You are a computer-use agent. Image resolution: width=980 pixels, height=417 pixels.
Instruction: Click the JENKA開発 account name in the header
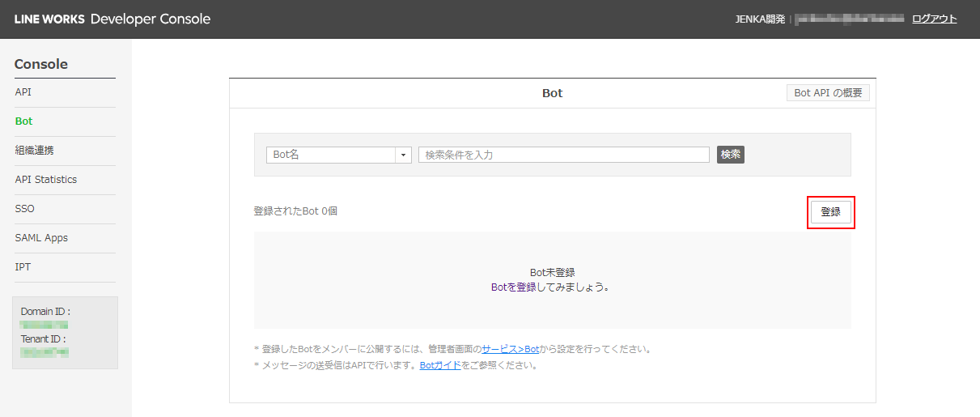[760, 19]
